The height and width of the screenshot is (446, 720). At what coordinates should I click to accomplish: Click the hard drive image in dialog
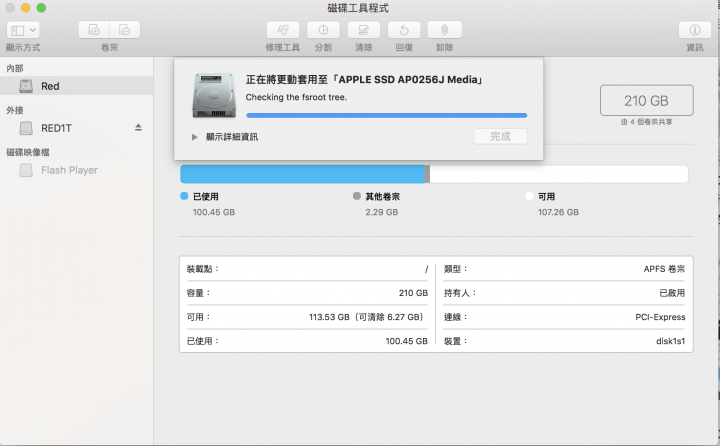point(214,95)
